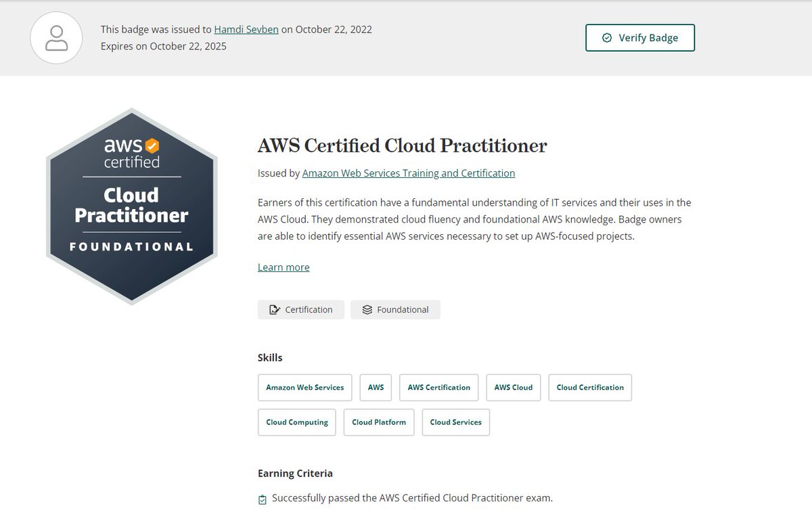Open Hamdi Sevben profile link
The width and height of the screenshot is (812, 517).
(246, 30)
